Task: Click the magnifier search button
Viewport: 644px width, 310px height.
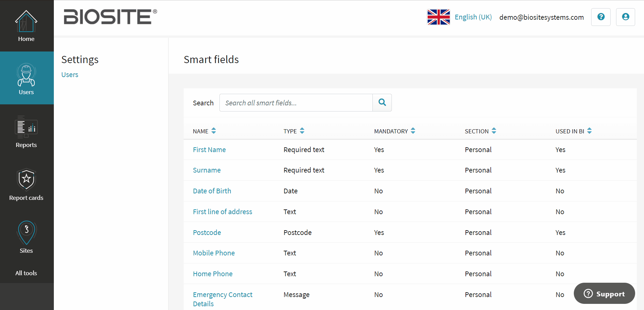Action: (382, 103)
